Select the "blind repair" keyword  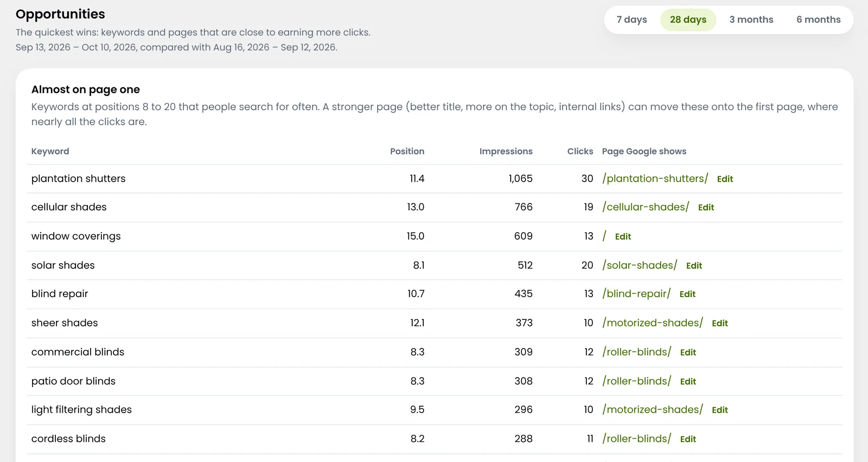click(x=60, y=294)
